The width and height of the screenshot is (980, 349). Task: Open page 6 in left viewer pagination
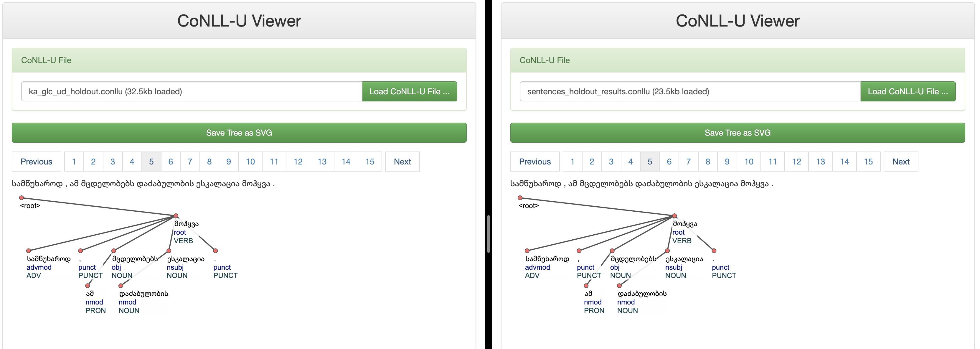(x=170, y=161)
